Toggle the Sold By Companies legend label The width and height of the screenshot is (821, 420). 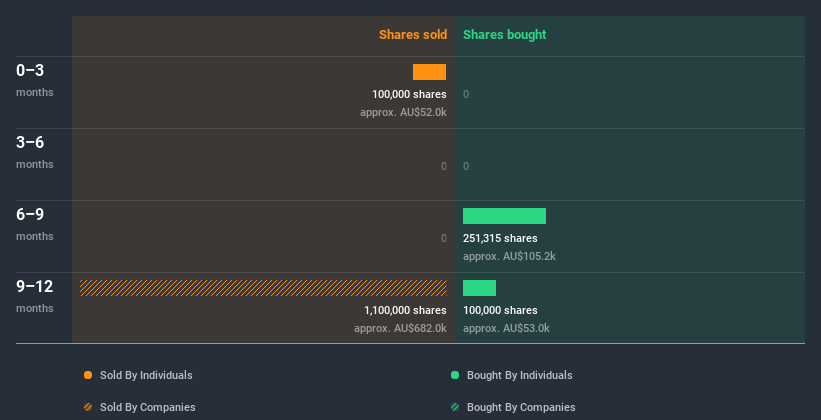(148, 407)
